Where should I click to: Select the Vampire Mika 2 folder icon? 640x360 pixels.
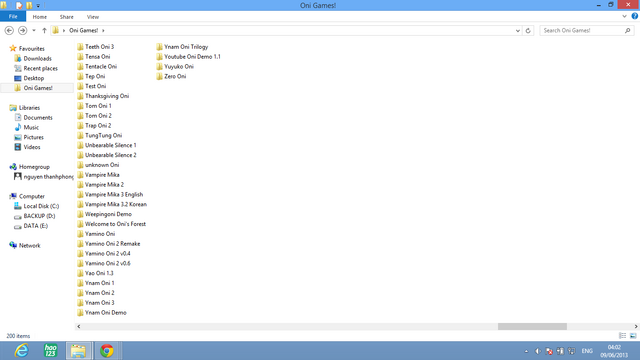80,184
